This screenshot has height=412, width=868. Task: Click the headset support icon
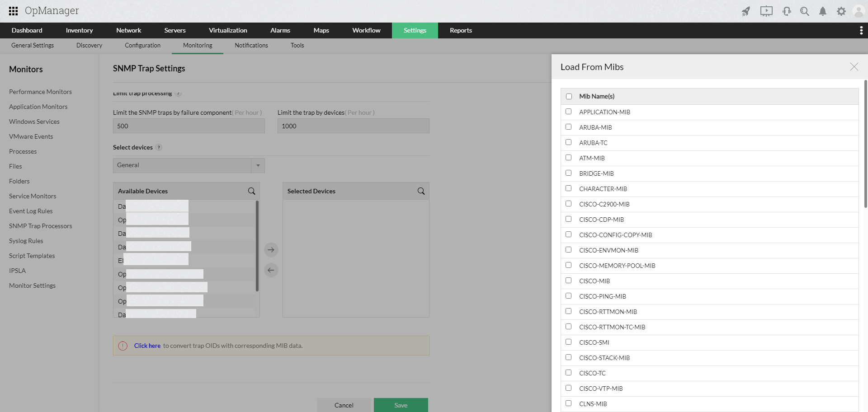pyautogui.click(x=787, y=11)
